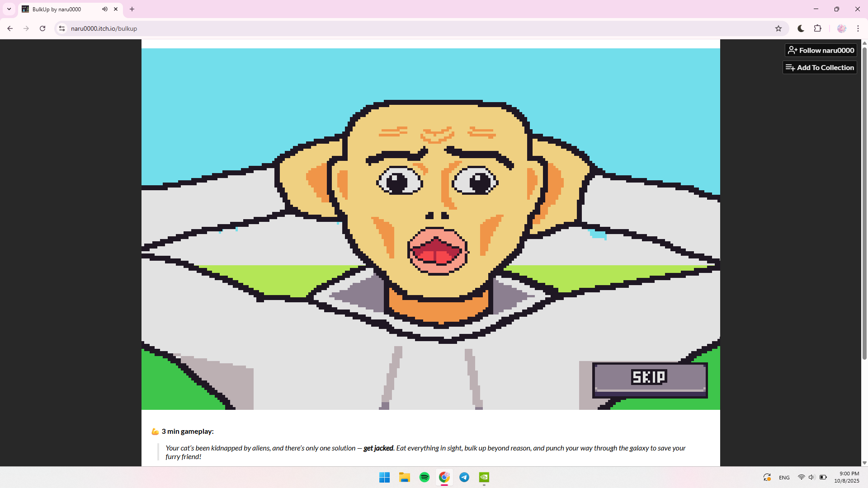
Task: View site information icon in address bar
Action: point(62,28)
